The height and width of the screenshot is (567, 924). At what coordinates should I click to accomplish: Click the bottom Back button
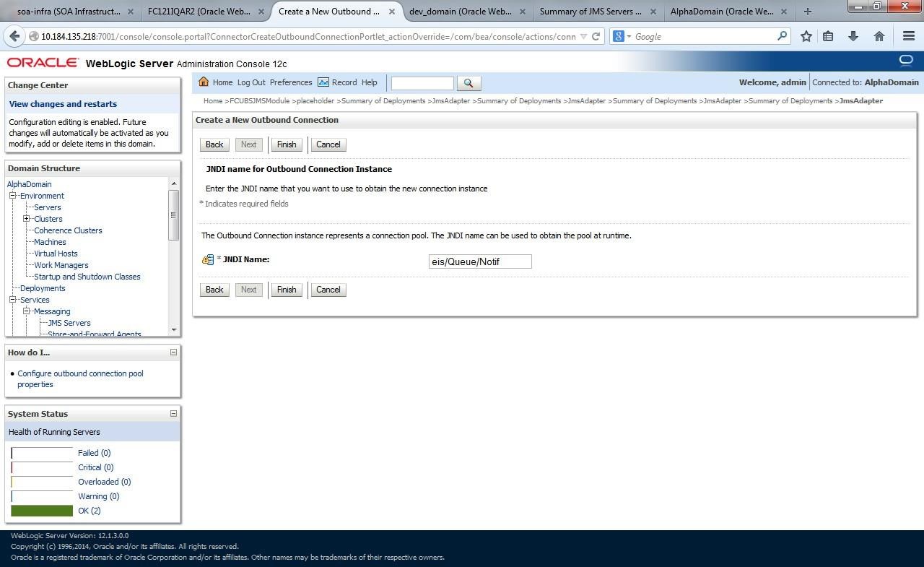[214, 290]
